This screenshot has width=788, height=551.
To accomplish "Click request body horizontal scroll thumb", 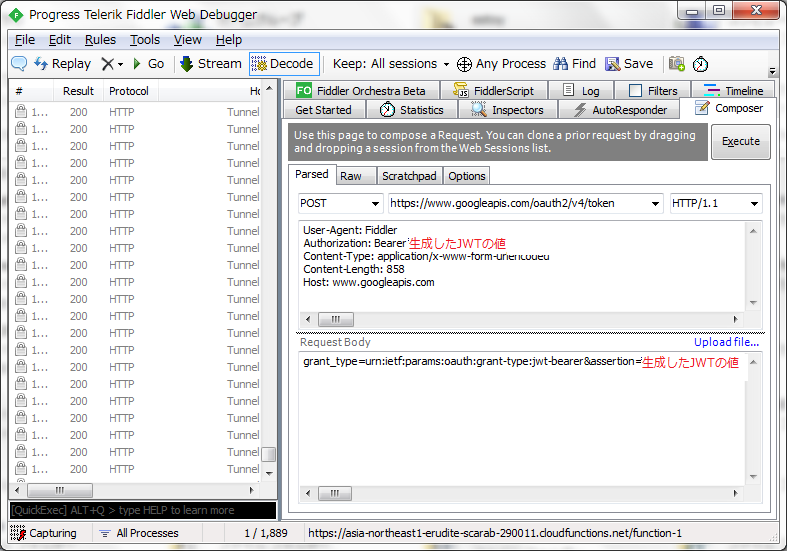I will (x=335, y=494).
